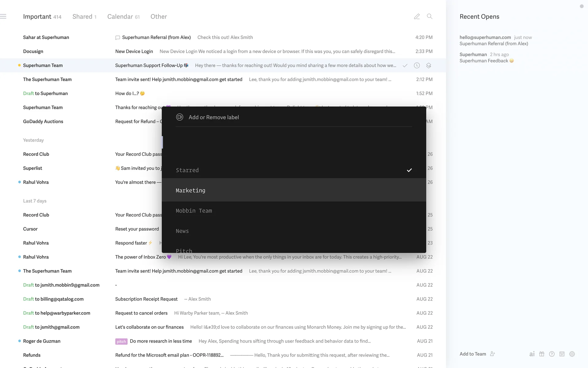Click the gift referral icon
588x368 pixels.
542,354
